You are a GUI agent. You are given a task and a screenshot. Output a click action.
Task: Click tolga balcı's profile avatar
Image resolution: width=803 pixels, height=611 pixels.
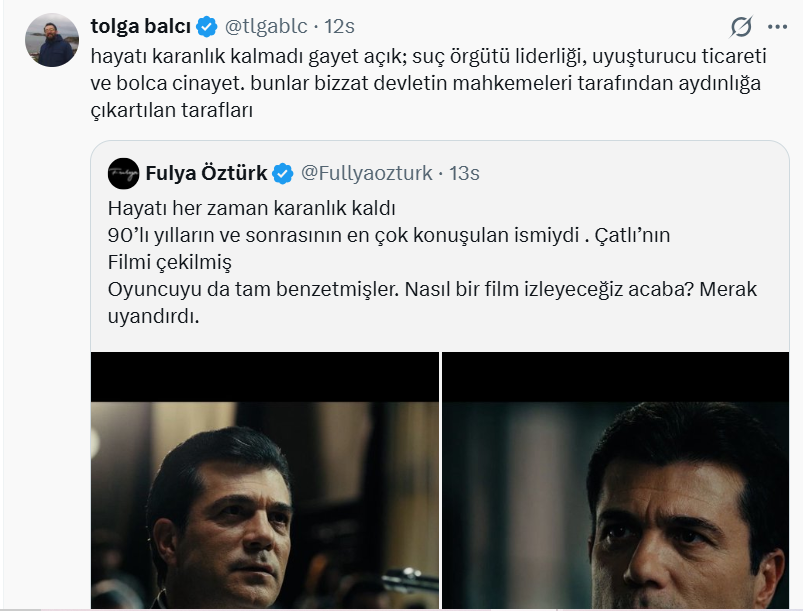tap(57, 40)
